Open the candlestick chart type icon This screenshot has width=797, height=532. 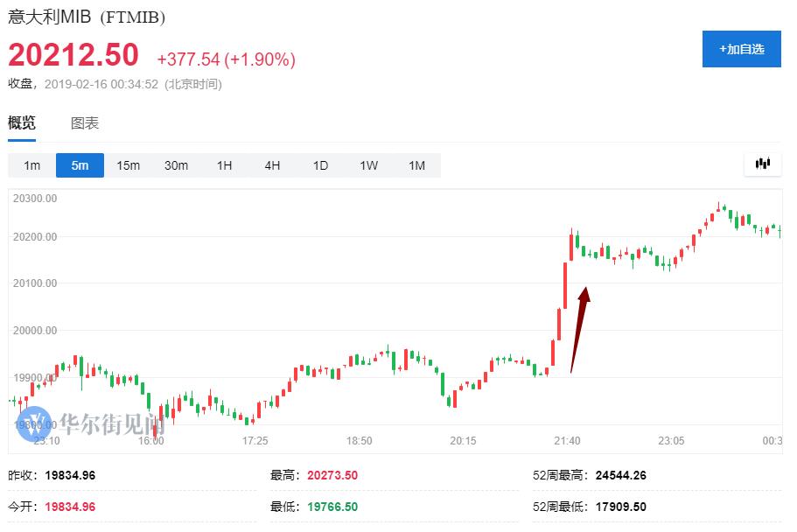(x=762, y=164)
